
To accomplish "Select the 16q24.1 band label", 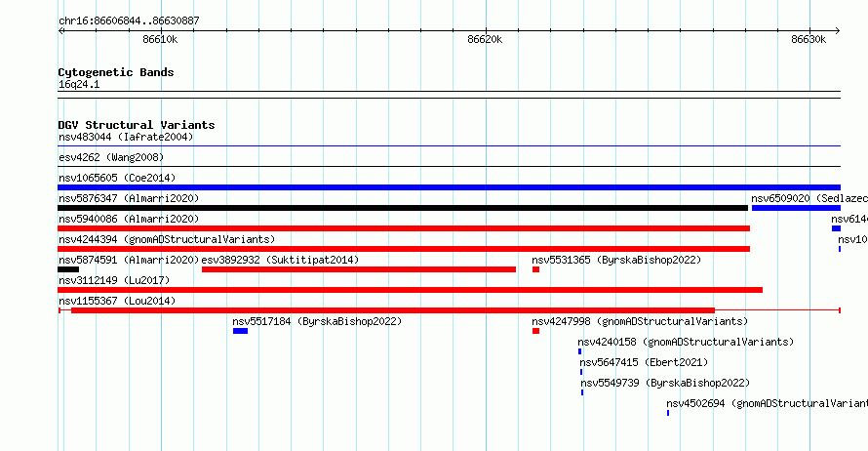I will (x=79, y=84).
